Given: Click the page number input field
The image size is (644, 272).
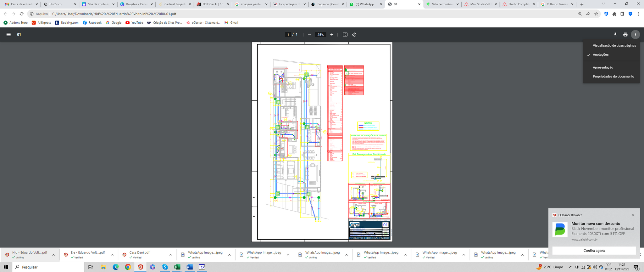Looking at the screenshot, I should tap(288, 35).
